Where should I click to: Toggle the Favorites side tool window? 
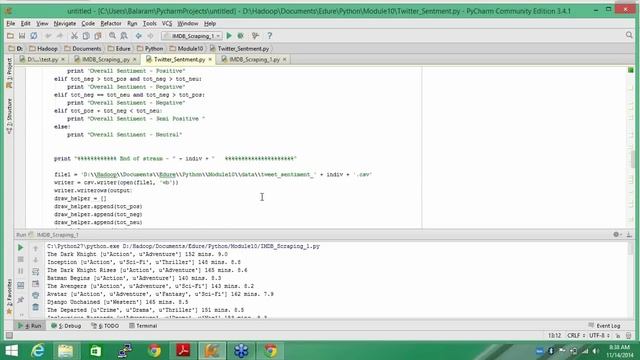(x=9, y=297)
